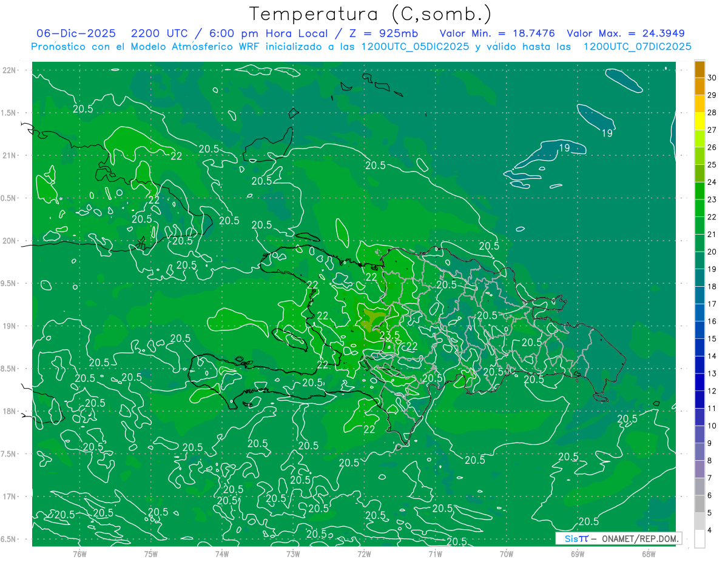Click the longitude axis label "73W"
Viewport: 728px width, 562px height.
[293, 554]
